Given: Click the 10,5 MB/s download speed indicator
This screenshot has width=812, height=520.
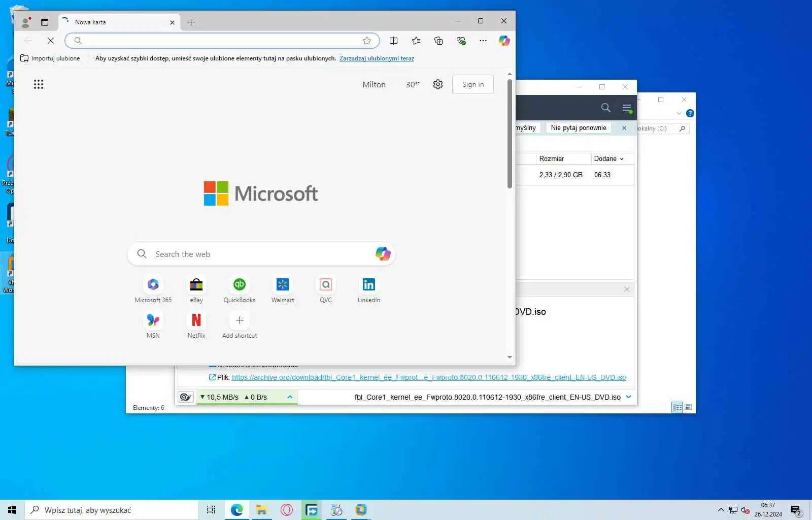Looking at the screenshot, I should (219, 397).
